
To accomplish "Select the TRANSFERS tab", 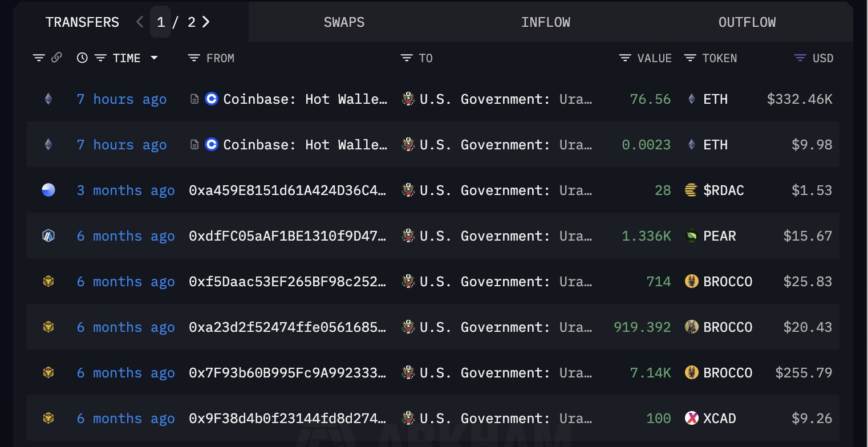I will [82, 22].
